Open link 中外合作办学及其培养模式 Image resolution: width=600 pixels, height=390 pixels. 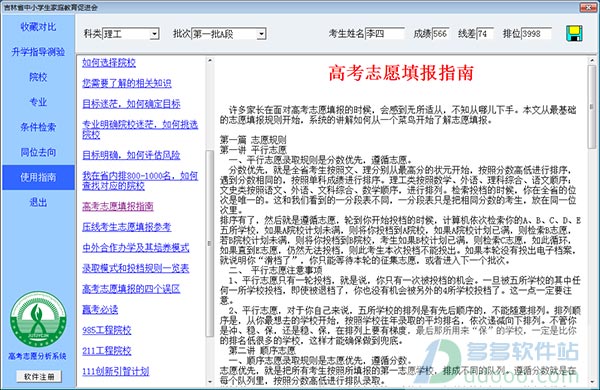click(x=135, y=248)
